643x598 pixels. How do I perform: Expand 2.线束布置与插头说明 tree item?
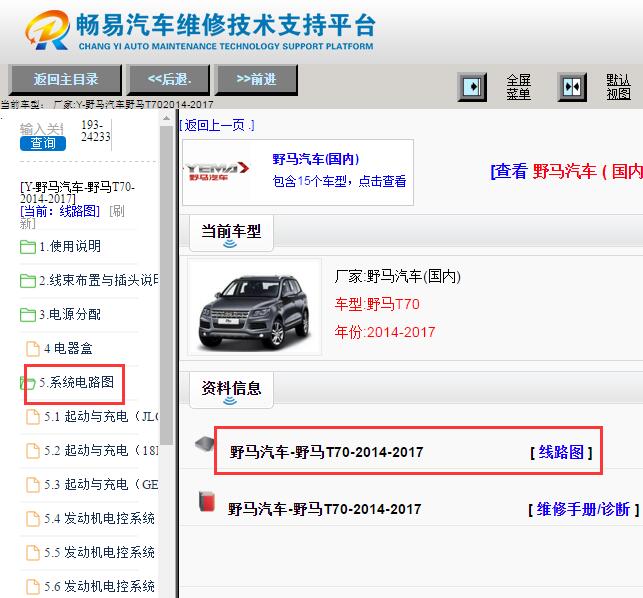click(x=99, y=281)
